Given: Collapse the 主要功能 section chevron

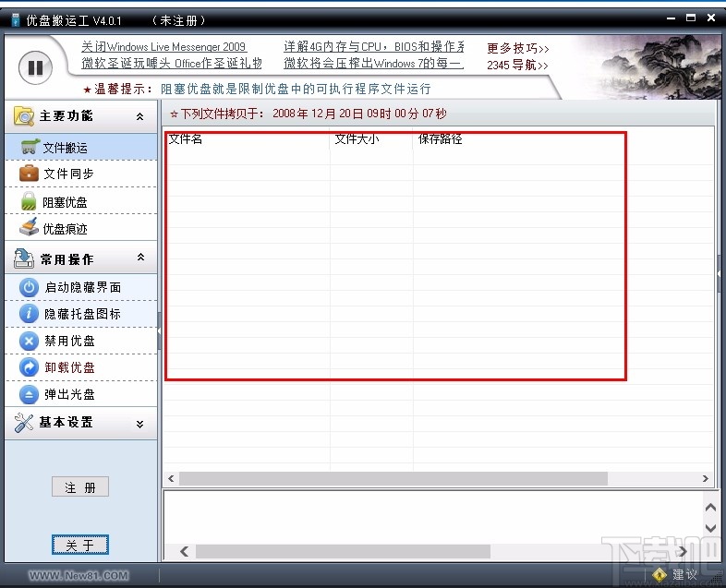Looking at the screenshot, I should point(139,116).
